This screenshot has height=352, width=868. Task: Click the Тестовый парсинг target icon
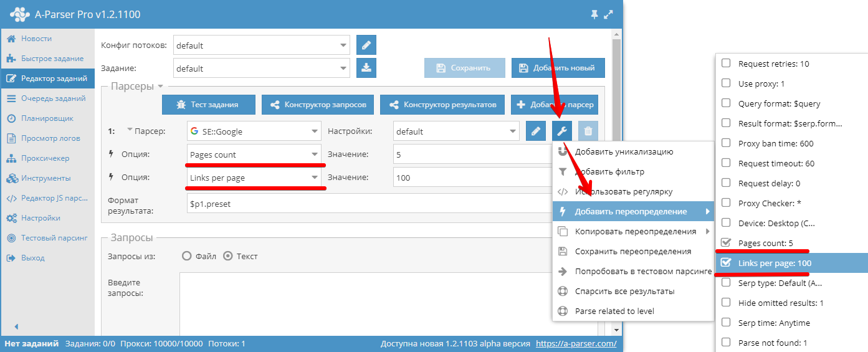11,238
